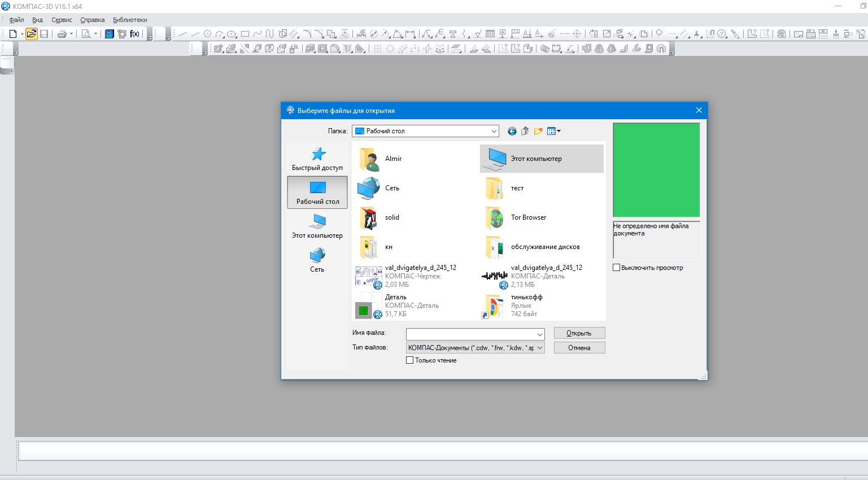The height and width of the screenshot is (480, 868).
Task: Select Сеть in dialog sidebar
Action: point(317,260)
